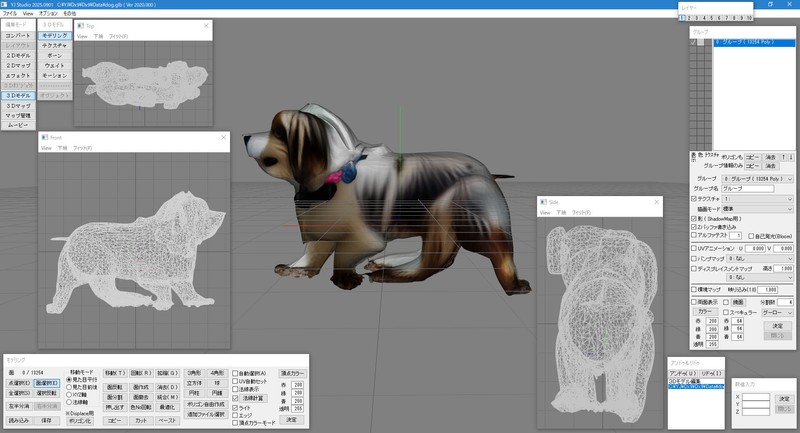This screenshot has width=800, height=433.
Task: Select the 見た目平行 move mode
Action: click(x=68, y=380)
